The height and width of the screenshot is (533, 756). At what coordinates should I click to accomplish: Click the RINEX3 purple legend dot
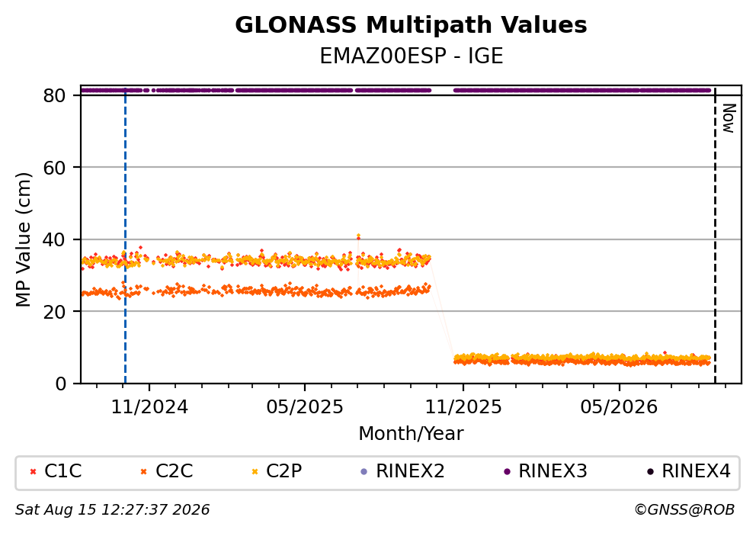507,472
